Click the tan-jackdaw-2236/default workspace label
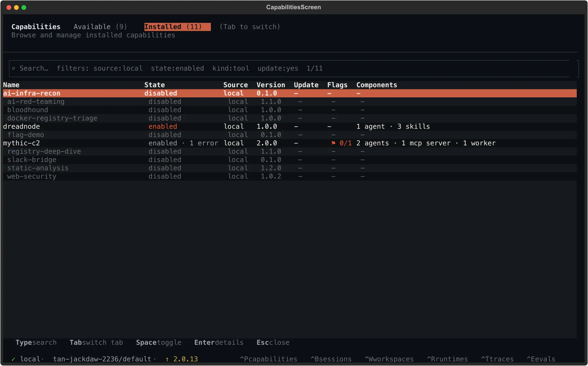The width and height of the screenshot is (588, 366). click(x=102, y=359)
